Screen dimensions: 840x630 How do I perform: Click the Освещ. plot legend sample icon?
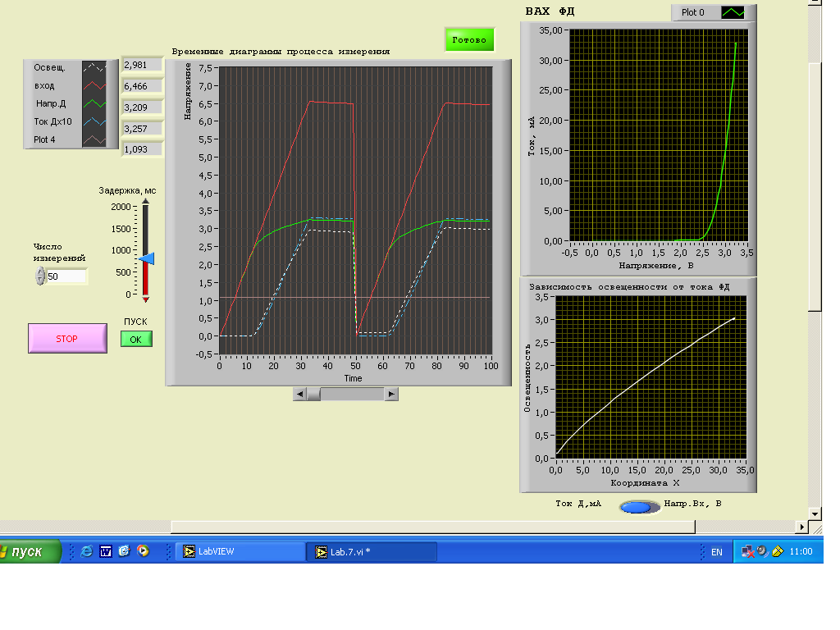pyautogui.click(x=94, y=67)
